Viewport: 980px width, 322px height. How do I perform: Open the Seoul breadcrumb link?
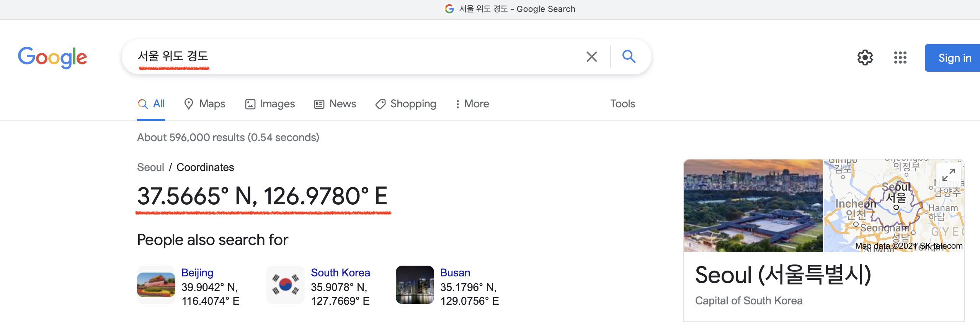pos(150,167)
